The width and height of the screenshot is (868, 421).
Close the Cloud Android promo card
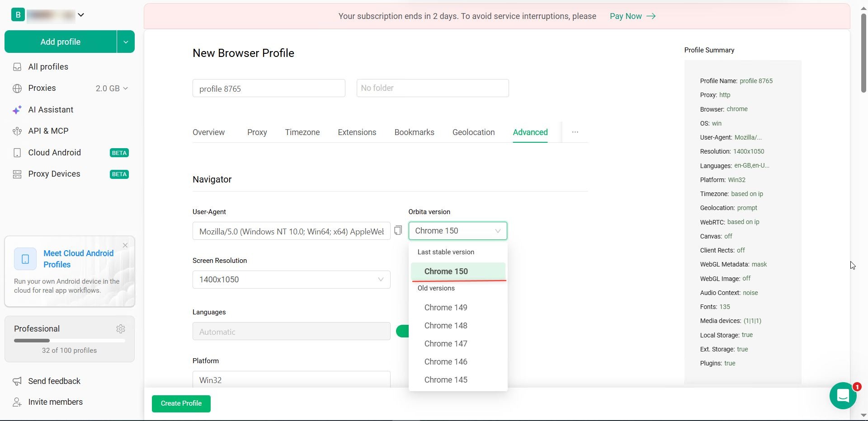pos(125,245)
